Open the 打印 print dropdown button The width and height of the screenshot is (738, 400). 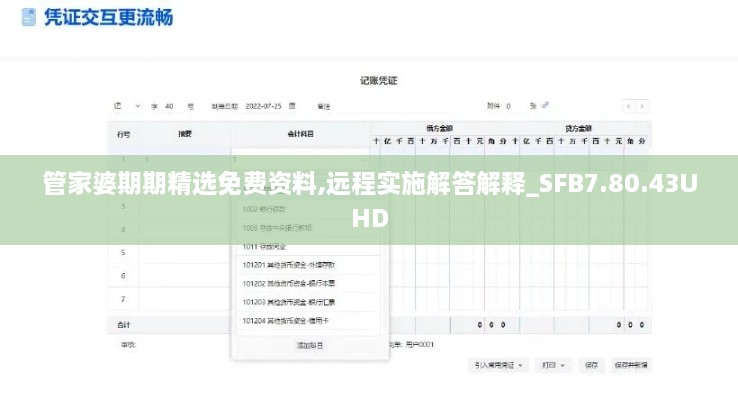coord(553,365)
